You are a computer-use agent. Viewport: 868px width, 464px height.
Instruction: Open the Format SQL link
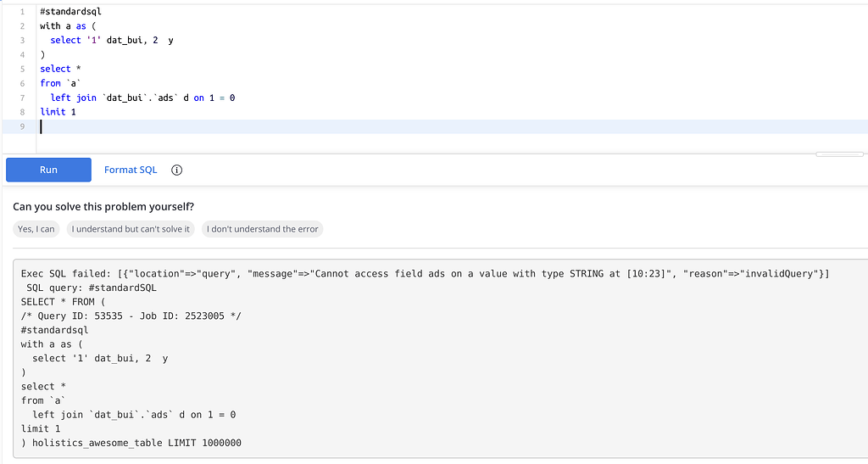131,170
